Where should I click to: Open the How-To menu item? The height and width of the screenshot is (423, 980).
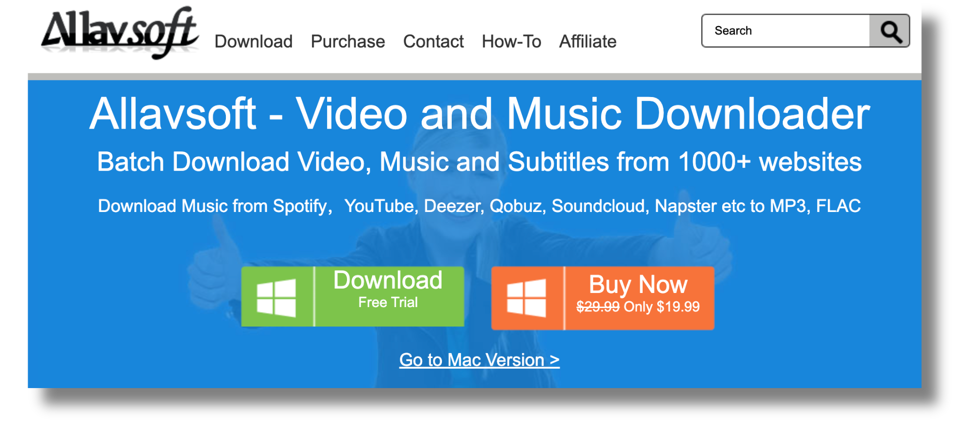[511, 42]
